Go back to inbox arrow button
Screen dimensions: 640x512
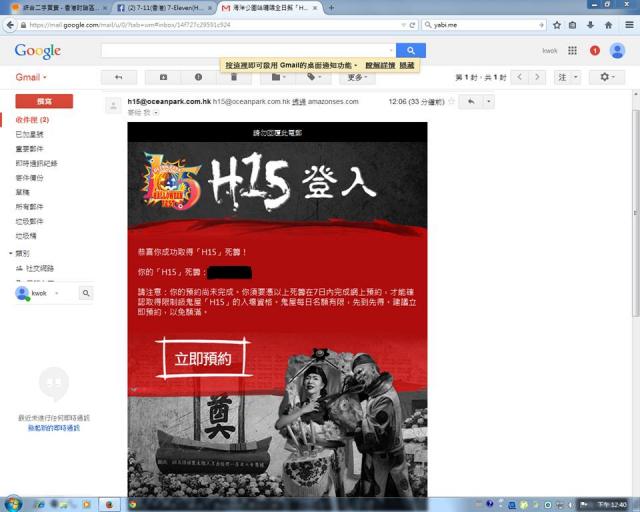click(119, 77)
